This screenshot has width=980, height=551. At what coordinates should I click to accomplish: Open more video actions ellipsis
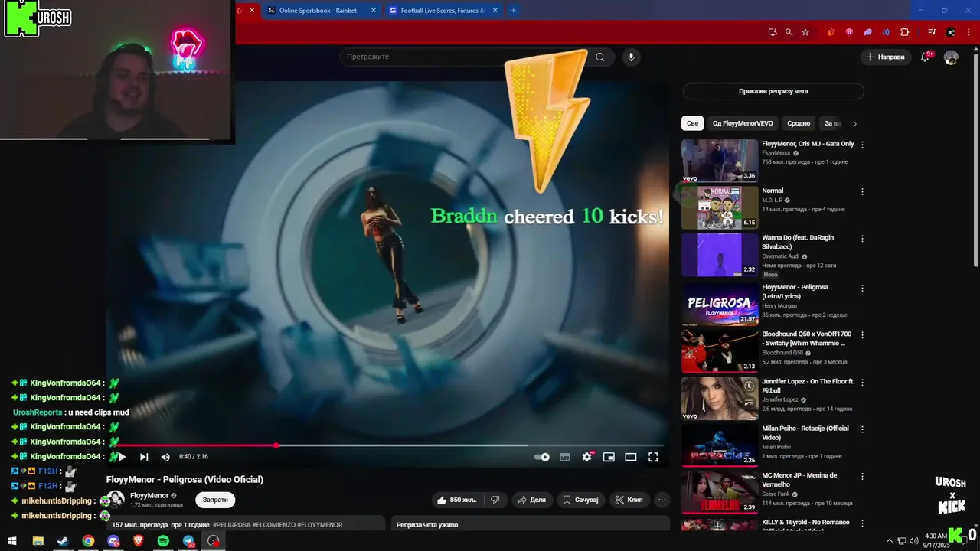click(x=661, y=500)
